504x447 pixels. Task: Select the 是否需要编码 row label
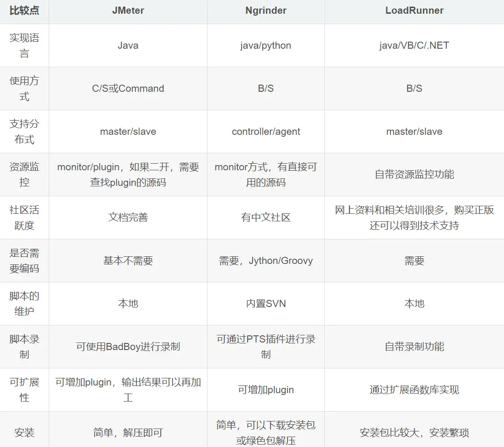click(x=24, y=261)
